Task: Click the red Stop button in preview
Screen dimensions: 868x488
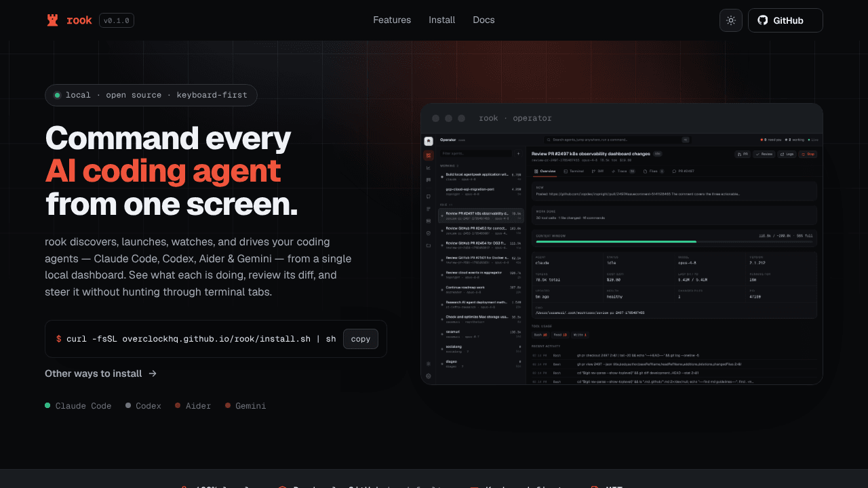Action: coord(808,155)
